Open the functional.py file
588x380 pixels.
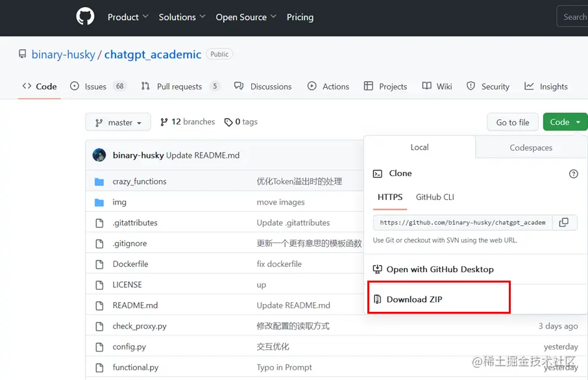click(136, 367)
